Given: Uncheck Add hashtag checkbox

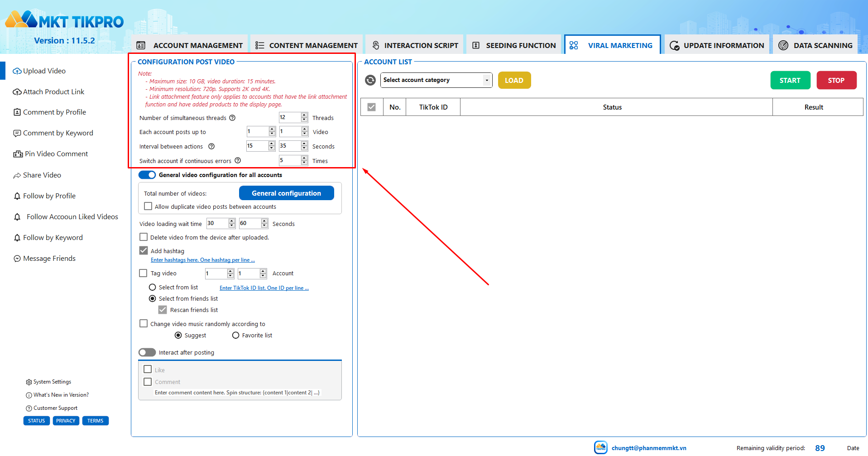Looking at the screenshot, I should [x=144, y=250].
